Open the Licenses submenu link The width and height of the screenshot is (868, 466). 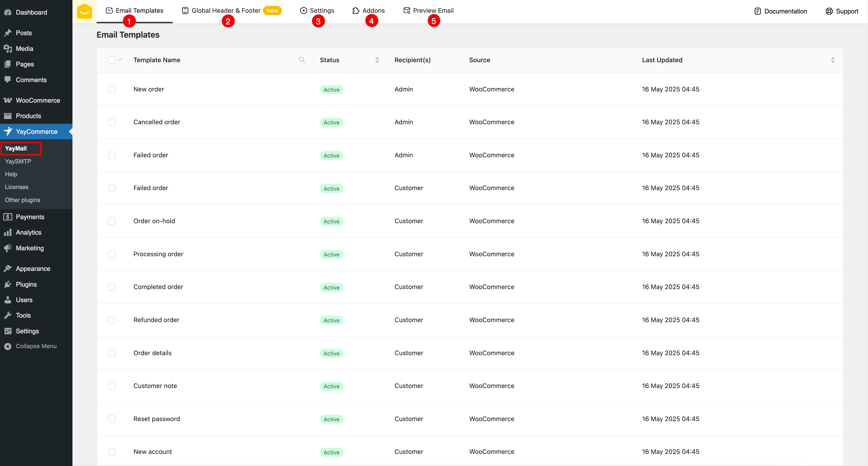16,187
